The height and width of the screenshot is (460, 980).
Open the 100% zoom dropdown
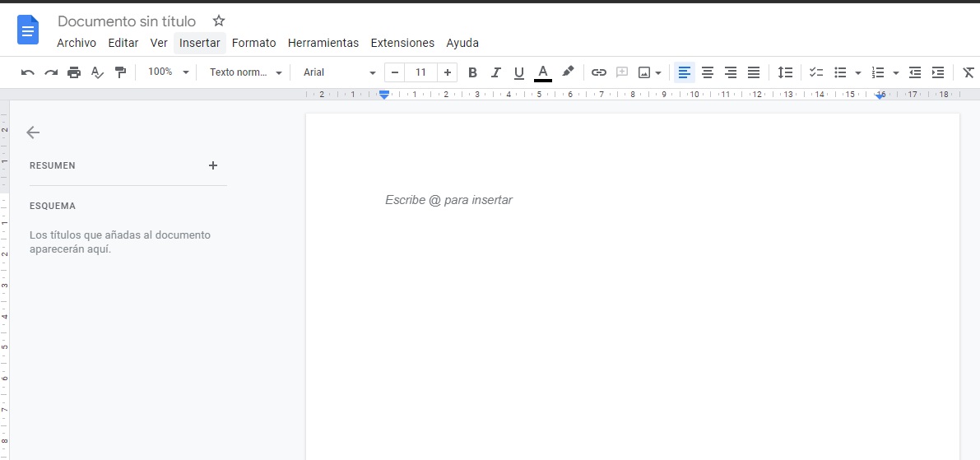point(168,72)
